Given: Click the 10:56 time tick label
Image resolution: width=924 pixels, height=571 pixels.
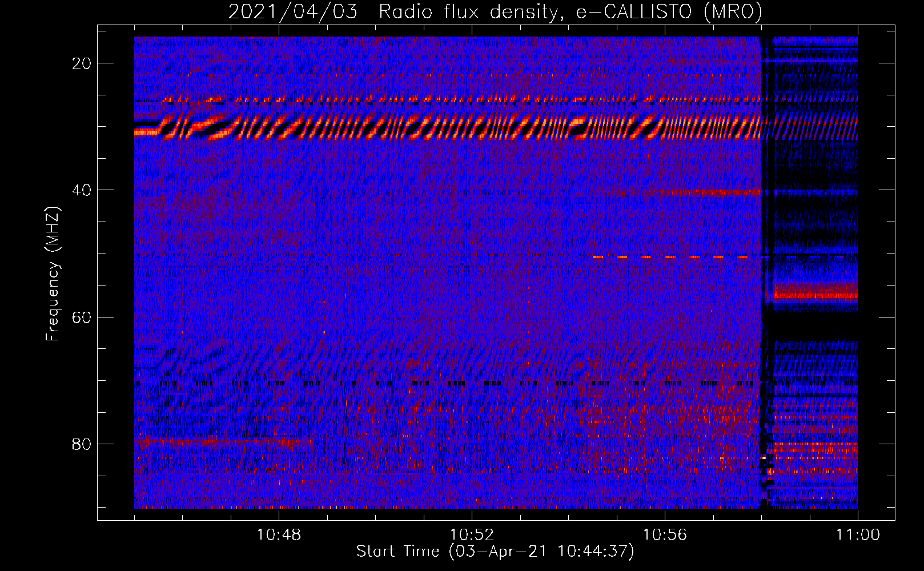Looking at the screenshot, I should tap(665, 535).
